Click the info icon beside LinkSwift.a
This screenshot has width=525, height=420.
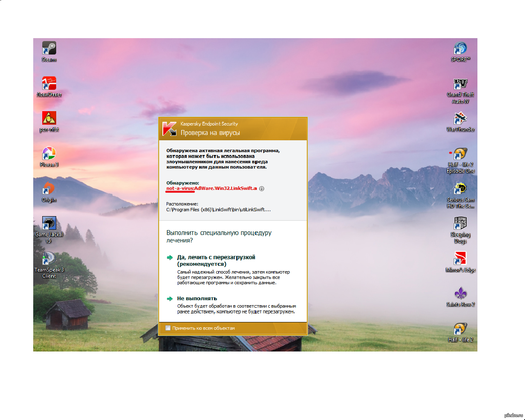click(262, 189)
